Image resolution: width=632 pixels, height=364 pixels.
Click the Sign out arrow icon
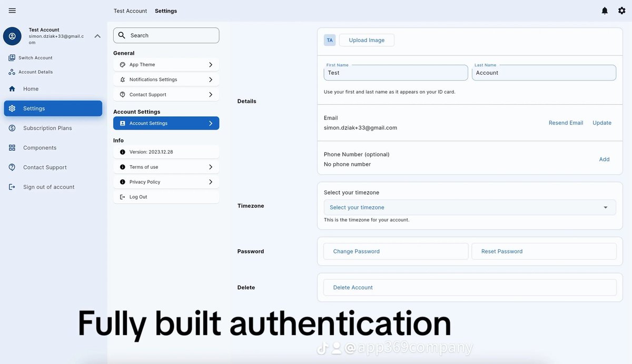tap(12, 187)
